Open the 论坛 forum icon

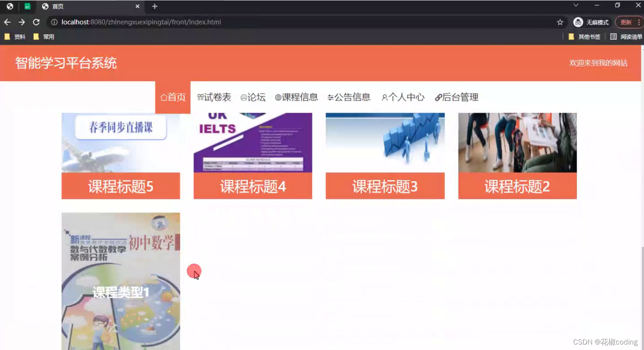[244, 97]
